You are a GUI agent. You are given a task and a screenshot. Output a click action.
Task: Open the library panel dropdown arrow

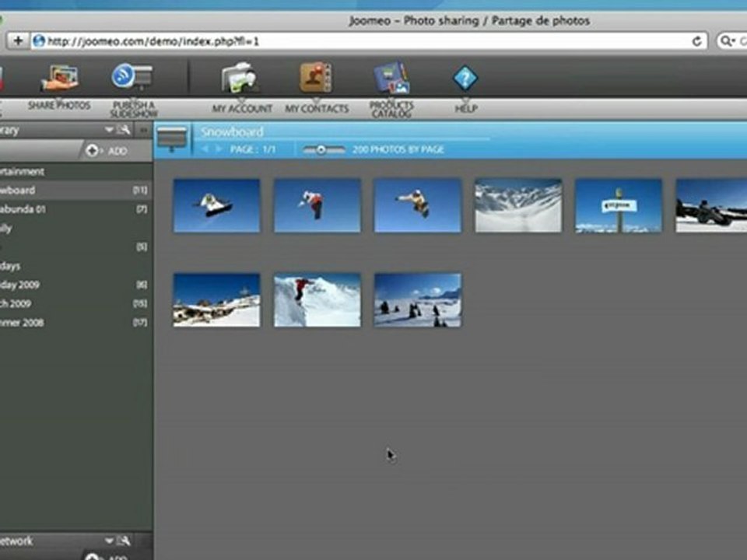[109, 130]
